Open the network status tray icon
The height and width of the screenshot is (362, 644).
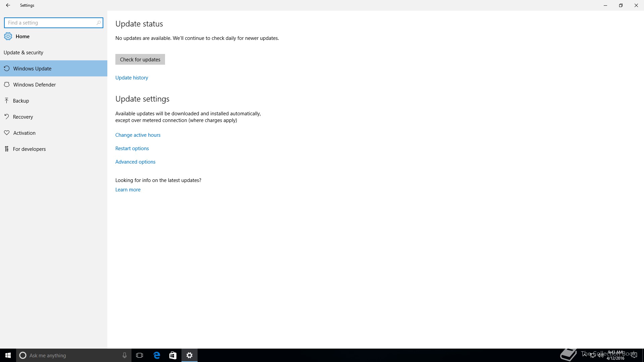(593, 355)
